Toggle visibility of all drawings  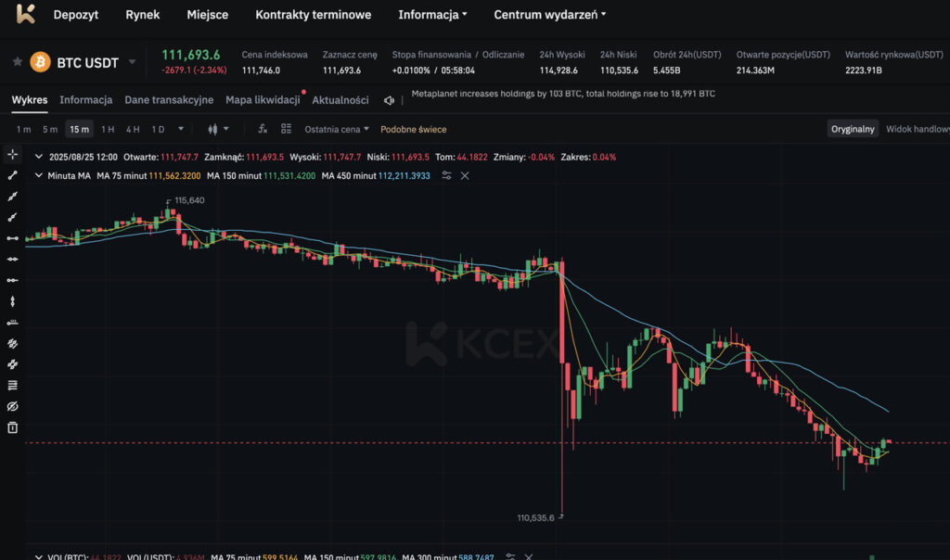(x=12, y=406)
